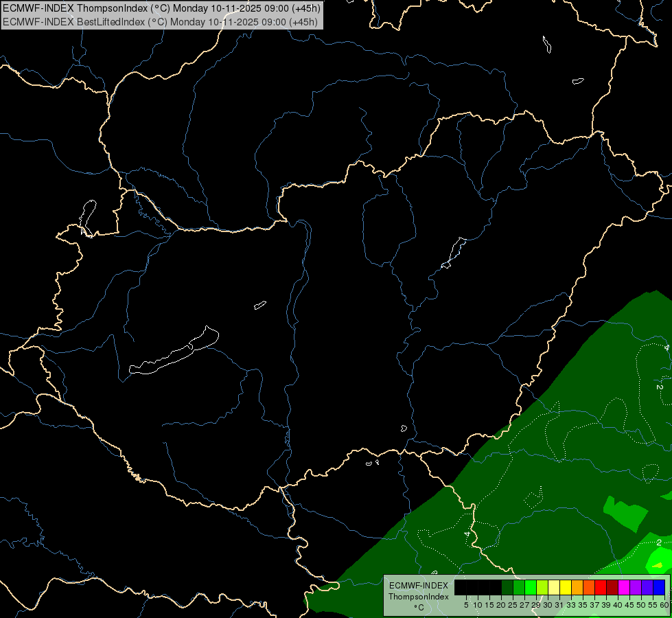Pick the red-orange 35-37 legend swatch

pyautogui.click(x=589, y=587)
